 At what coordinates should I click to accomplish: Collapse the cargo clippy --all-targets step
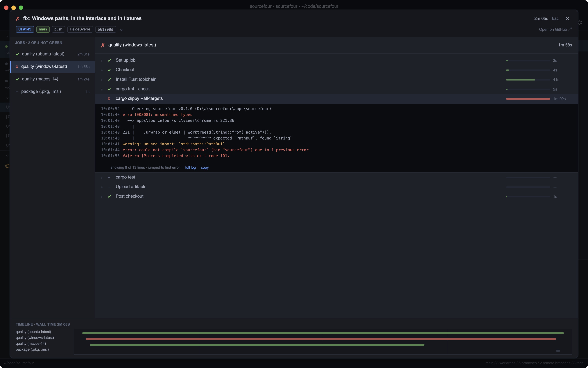(x=102, y=99)
